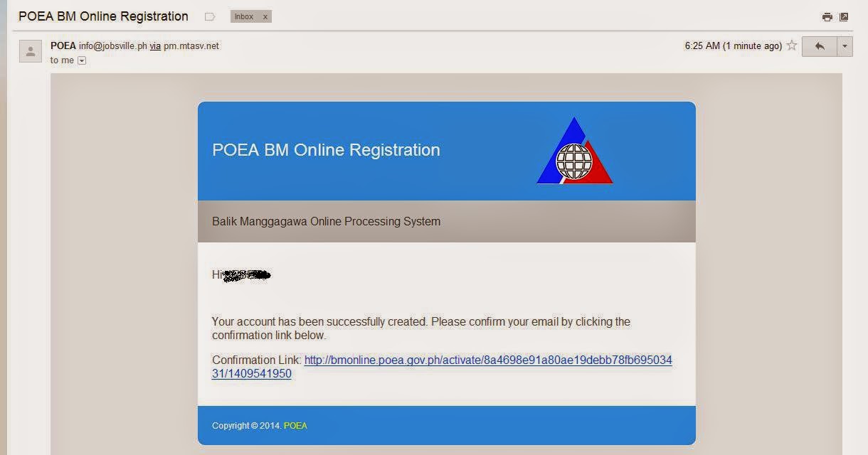The height and width of the screenshot is (455, 868).
Task: Reply using the arrow button
Action: pos(819,46)
